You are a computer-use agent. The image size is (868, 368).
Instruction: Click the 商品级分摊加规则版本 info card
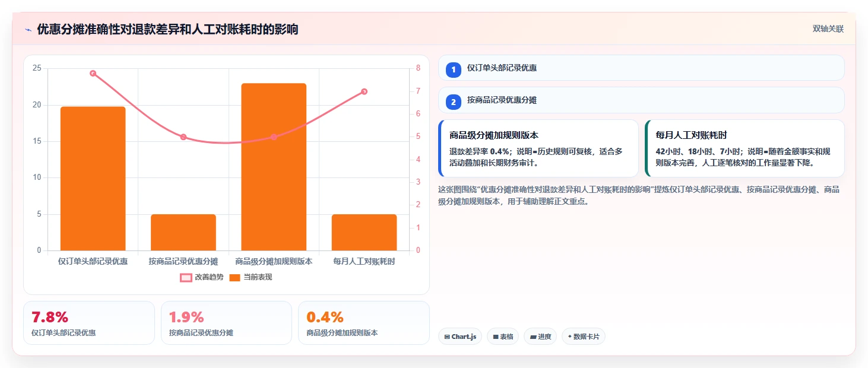tap(538, 148)
